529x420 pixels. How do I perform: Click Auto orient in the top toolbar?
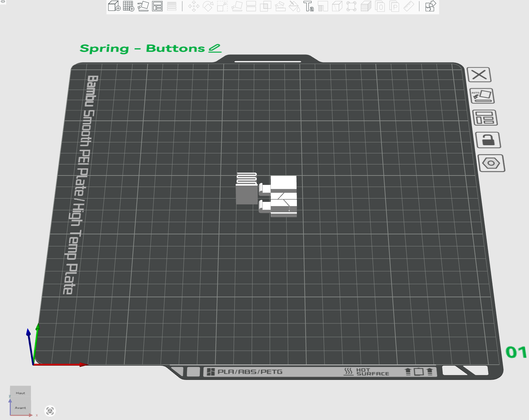pyautogui.click(x=143, y=6)
